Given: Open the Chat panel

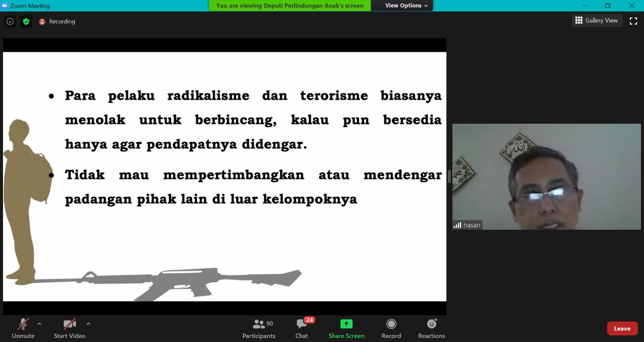Looking at the screenshot, I should click(302, 329).
